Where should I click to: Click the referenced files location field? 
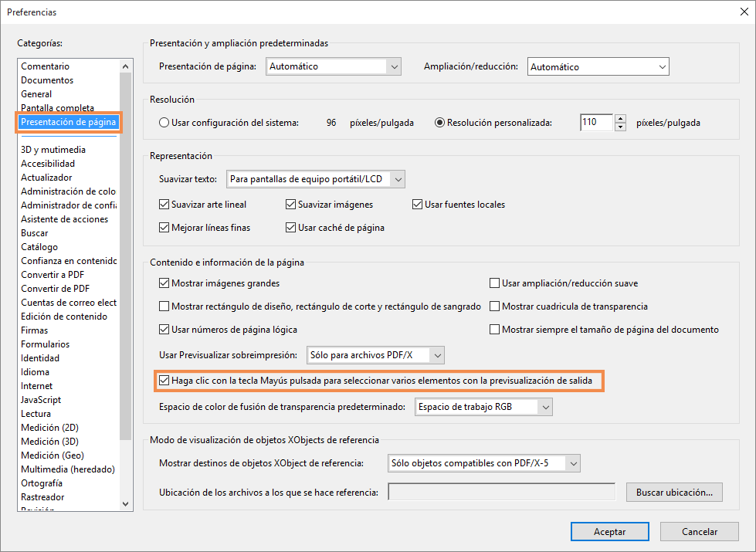tap(501, 493)
